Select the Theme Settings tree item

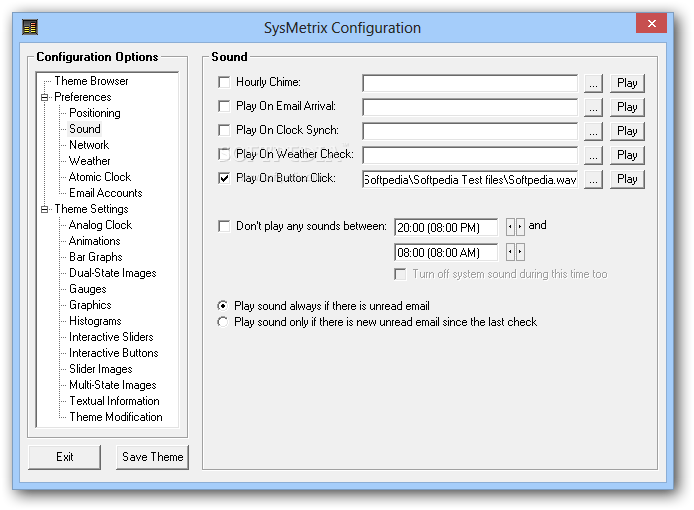pyautogui.click(x=91, y=209)
